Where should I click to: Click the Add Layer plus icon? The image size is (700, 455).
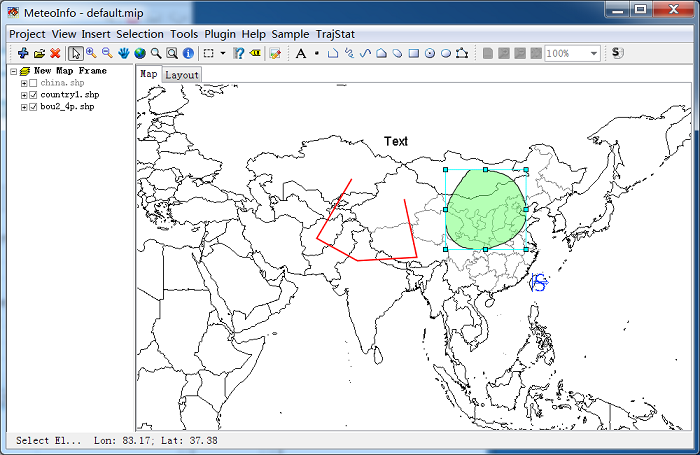click(23, 53)
